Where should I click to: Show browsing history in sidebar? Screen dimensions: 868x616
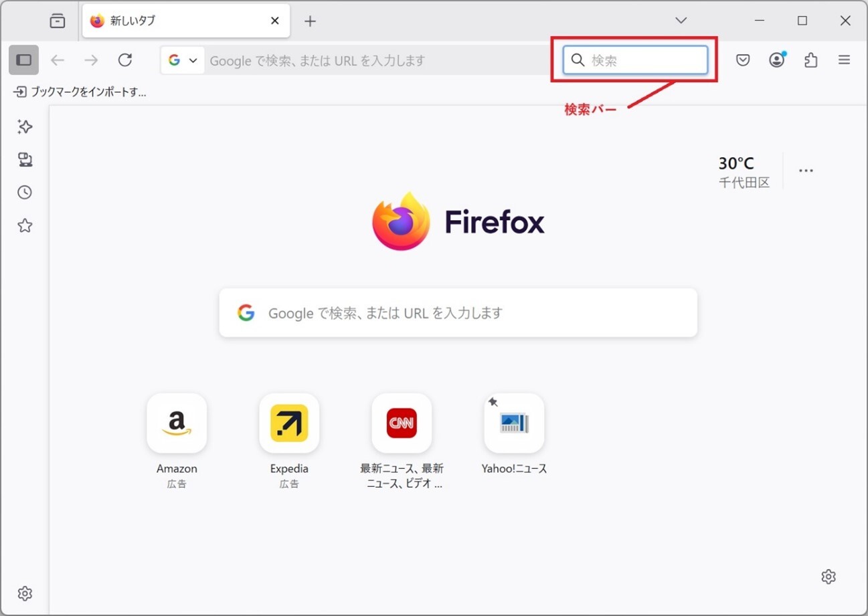(x=25, y=193)
